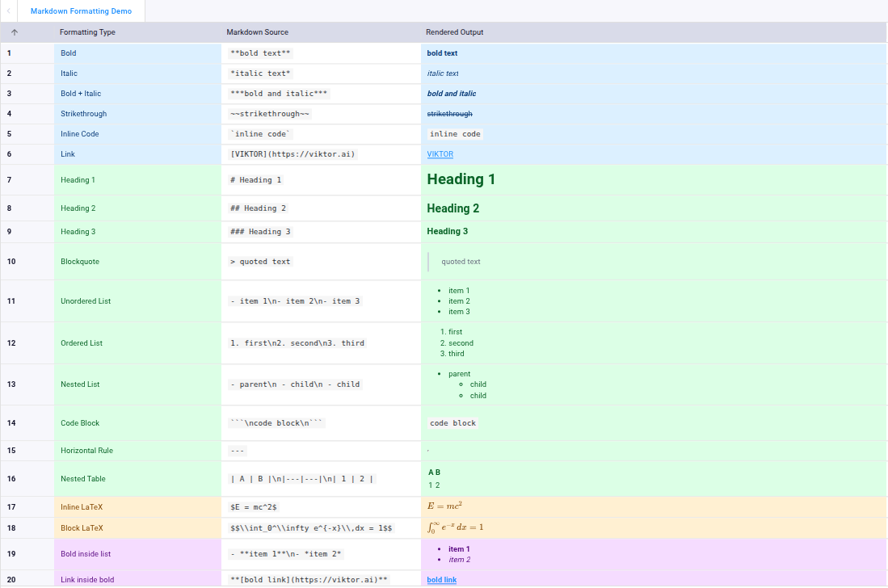The width and height of the screenshot is (888, 588).
Task: Click the rendered large Heading 1 output
Action: [x=461, y=179]
